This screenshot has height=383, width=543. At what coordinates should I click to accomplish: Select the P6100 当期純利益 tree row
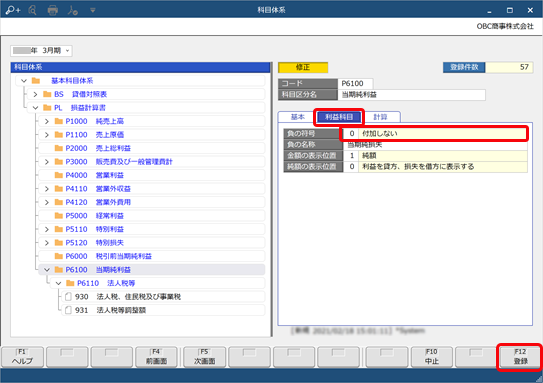pyautogui.click(x=152, y=270)
